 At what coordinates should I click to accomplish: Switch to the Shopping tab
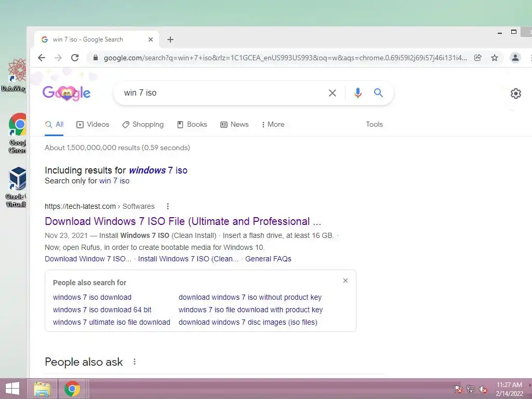click(x=143, y=125)
